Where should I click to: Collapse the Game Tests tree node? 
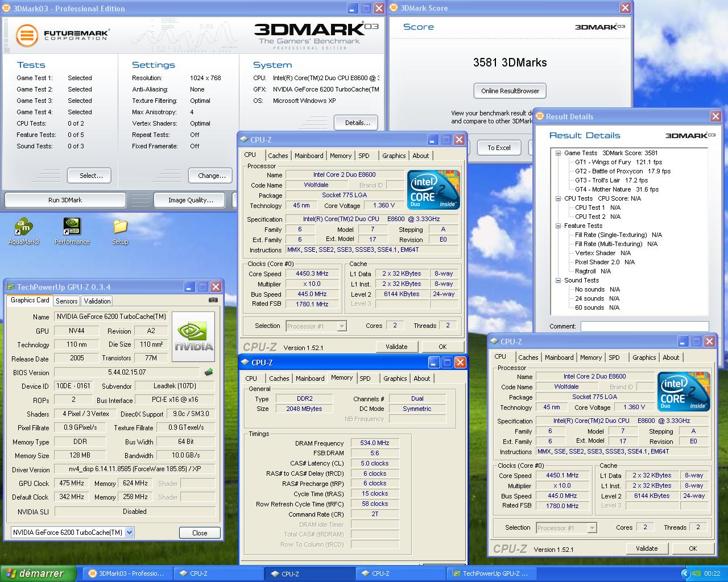click(x=559, y=153)
